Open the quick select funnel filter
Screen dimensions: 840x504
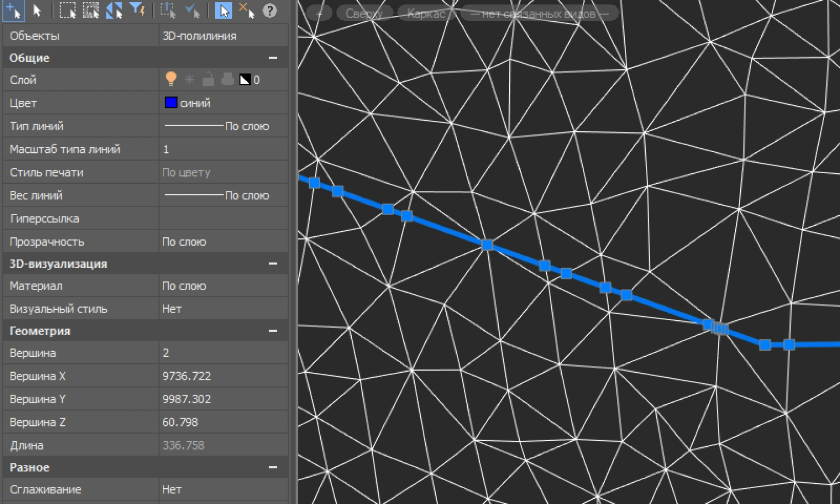click(138, 10)
